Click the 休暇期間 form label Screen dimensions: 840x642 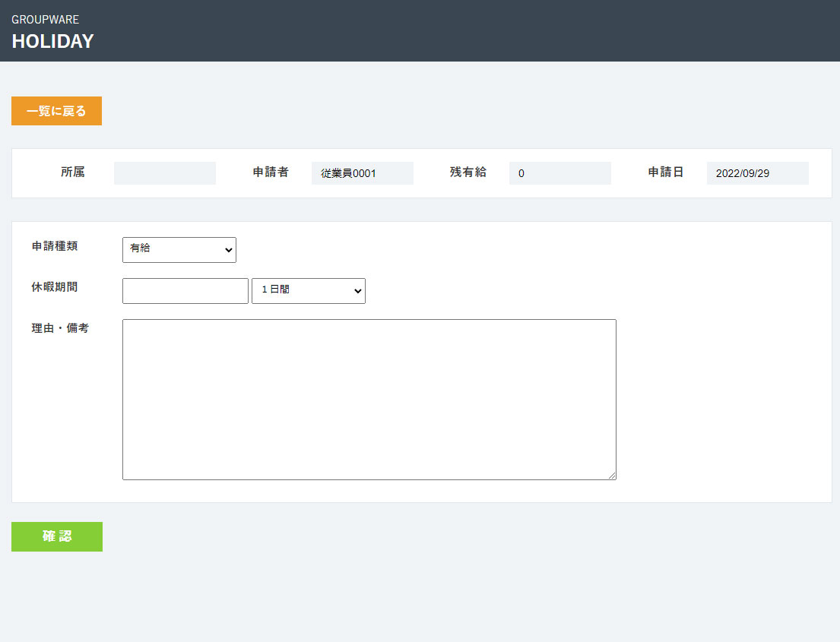pos(55,287)
